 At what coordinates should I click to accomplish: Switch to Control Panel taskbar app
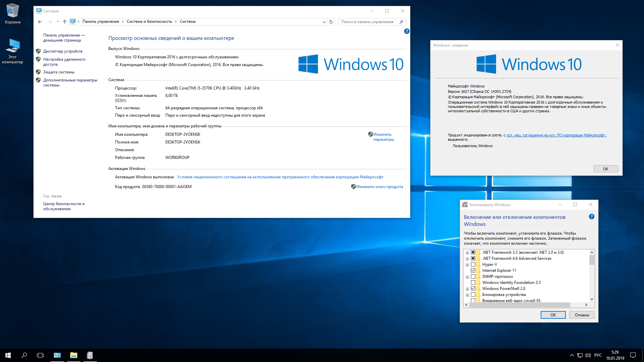(57, 355)
